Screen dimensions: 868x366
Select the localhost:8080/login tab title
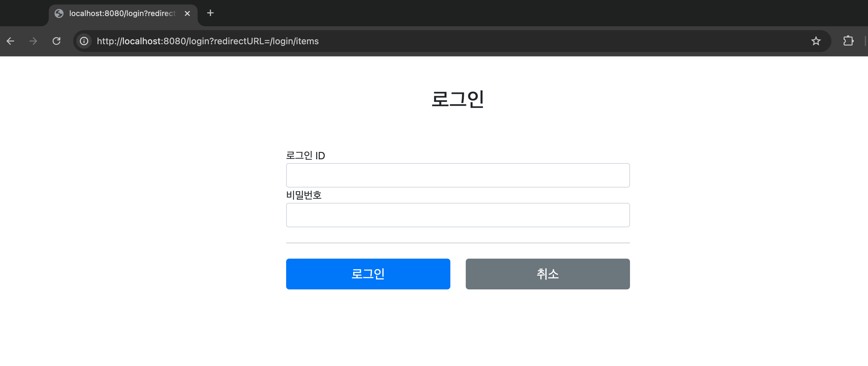click(x=122, y=13)
